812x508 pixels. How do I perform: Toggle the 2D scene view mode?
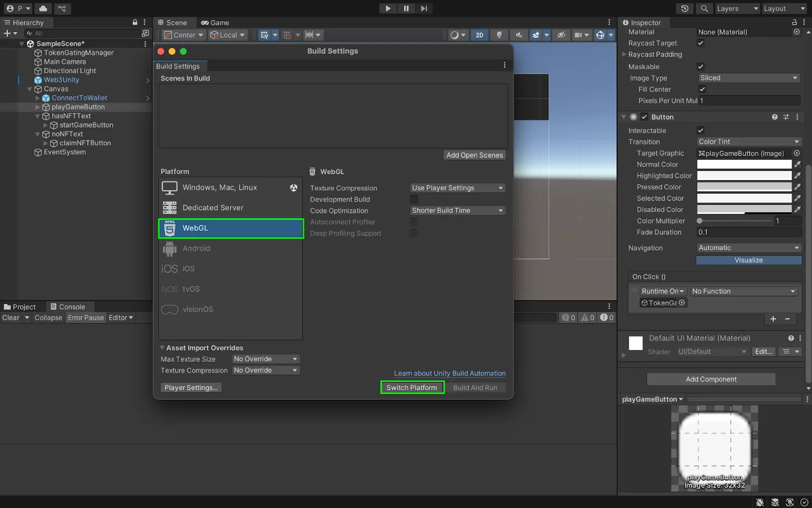pos(479,35)
